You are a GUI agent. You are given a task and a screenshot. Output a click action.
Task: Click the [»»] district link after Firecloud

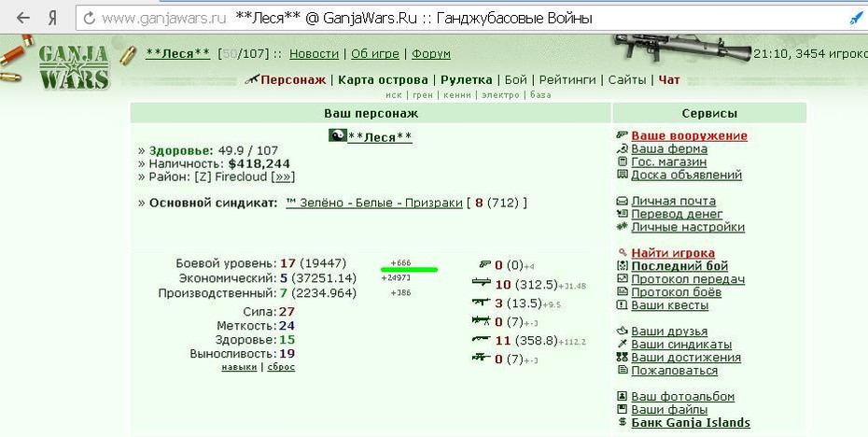tap(285, 177)
